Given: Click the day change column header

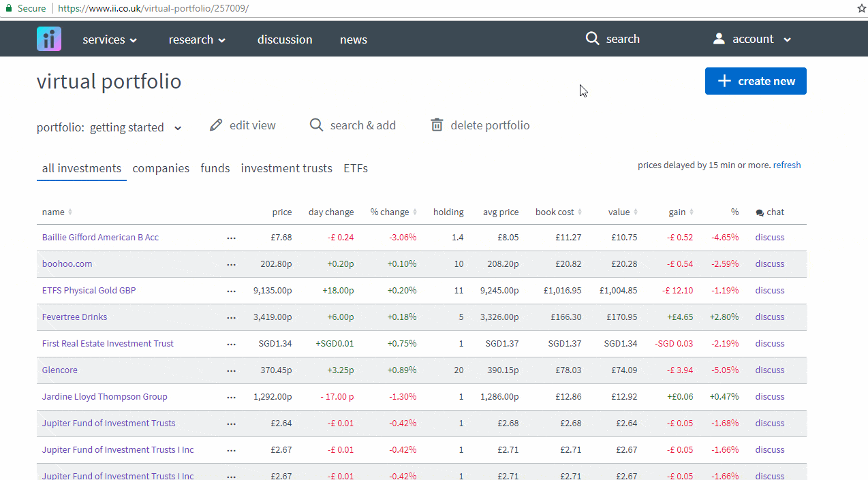Looking at the screenshot, I should click(x=331, y=212).
